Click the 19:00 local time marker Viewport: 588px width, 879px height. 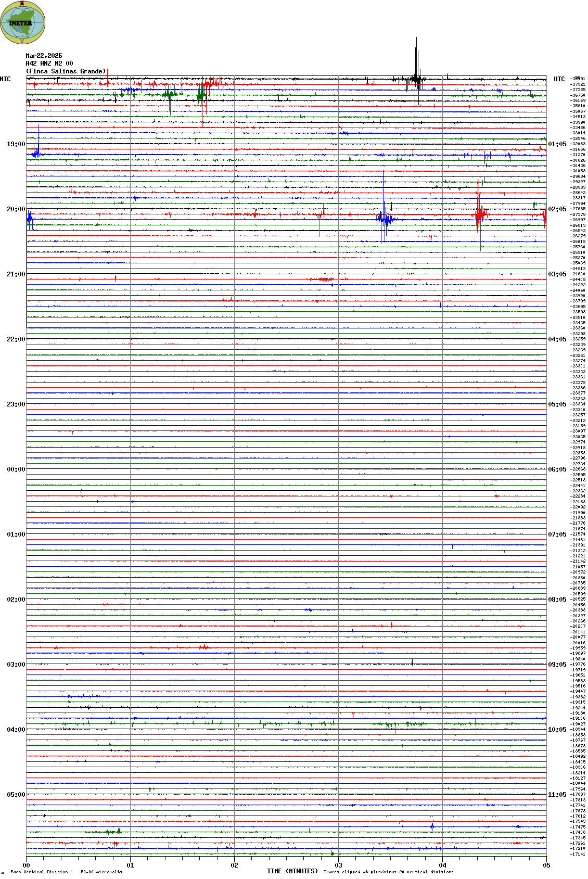tap(16, 144)
